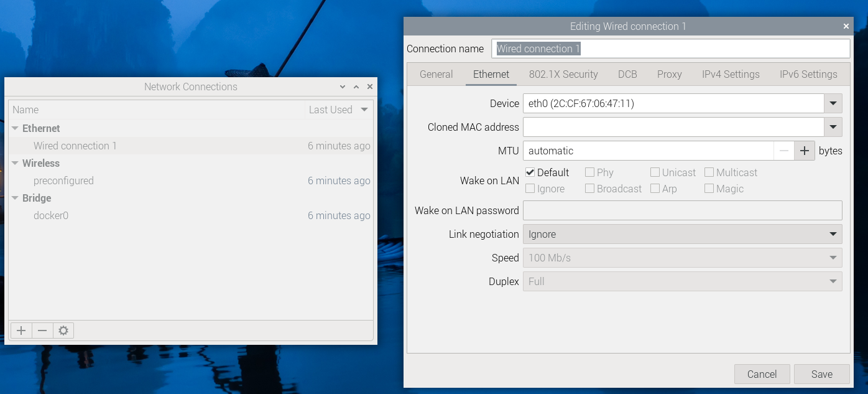Switch to the IPv4 Settings tab
The width and height of the screenshot is (868, 394).
731,74
